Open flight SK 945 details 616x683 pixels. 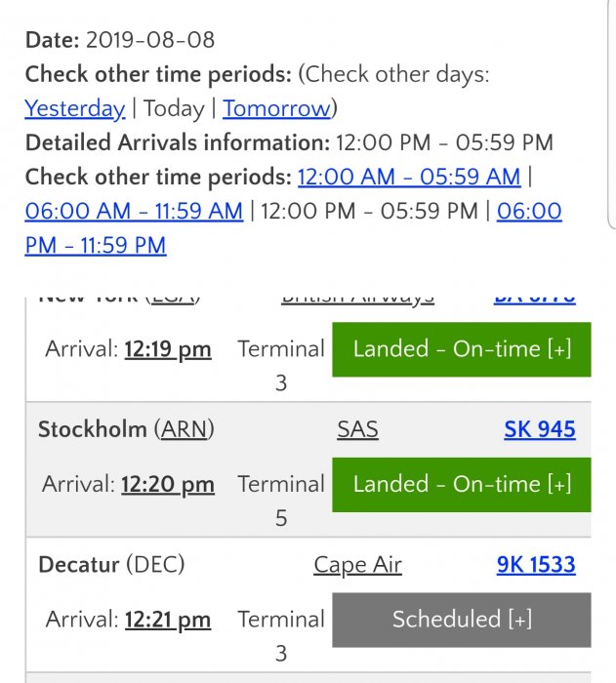coord(540,429)
